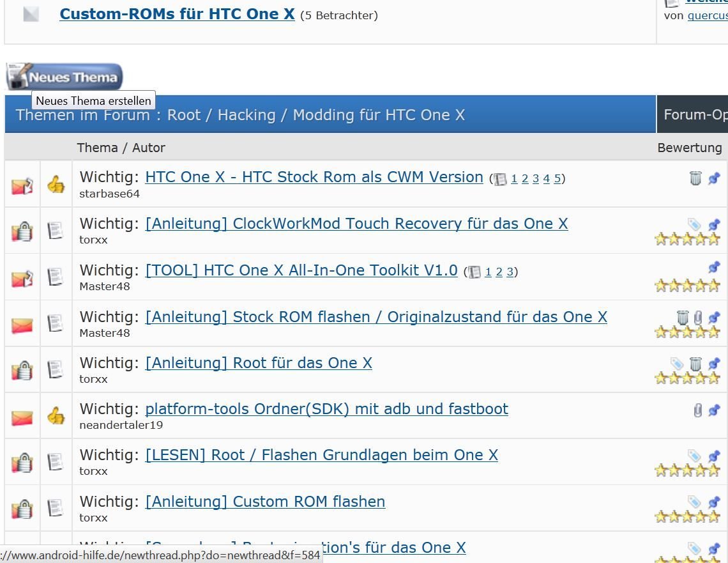Click five-star rating of ClockWorkMod thread
This screenshot has height=563, width=728.
[x=688, y=240]
